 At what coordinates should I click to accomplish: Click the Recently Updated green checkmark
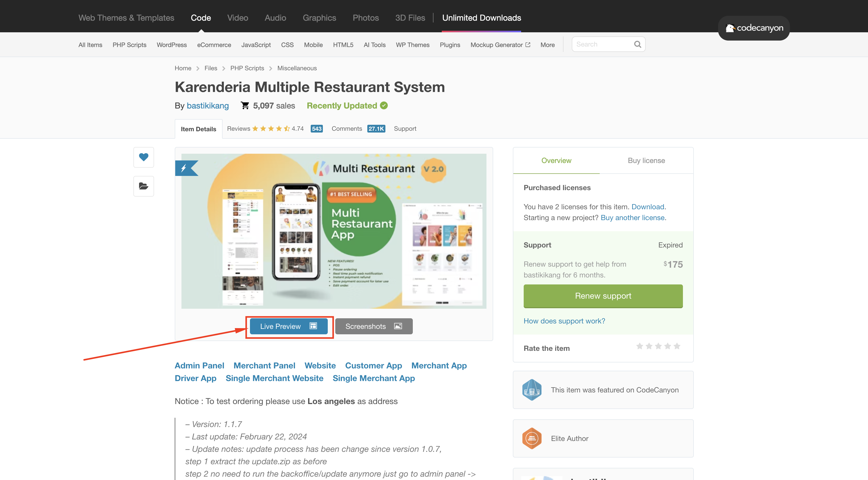[x=384, y=105]
